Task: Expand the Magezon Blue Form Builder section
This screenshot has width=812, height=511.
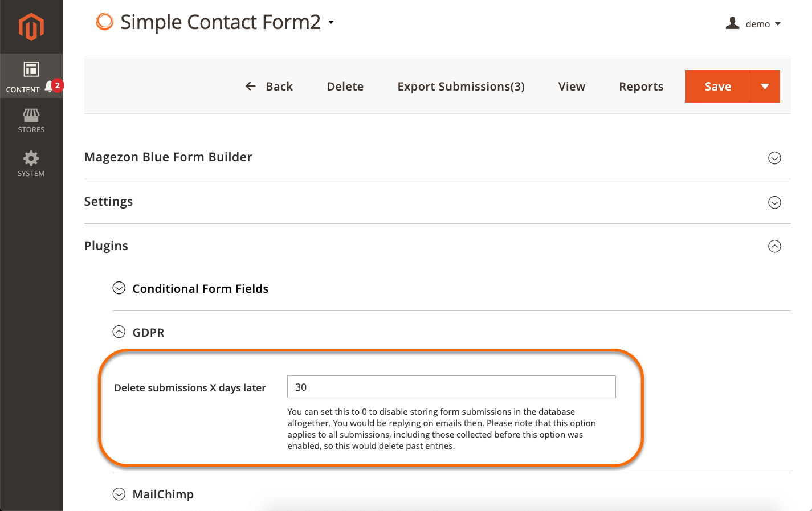Action: 774,158
